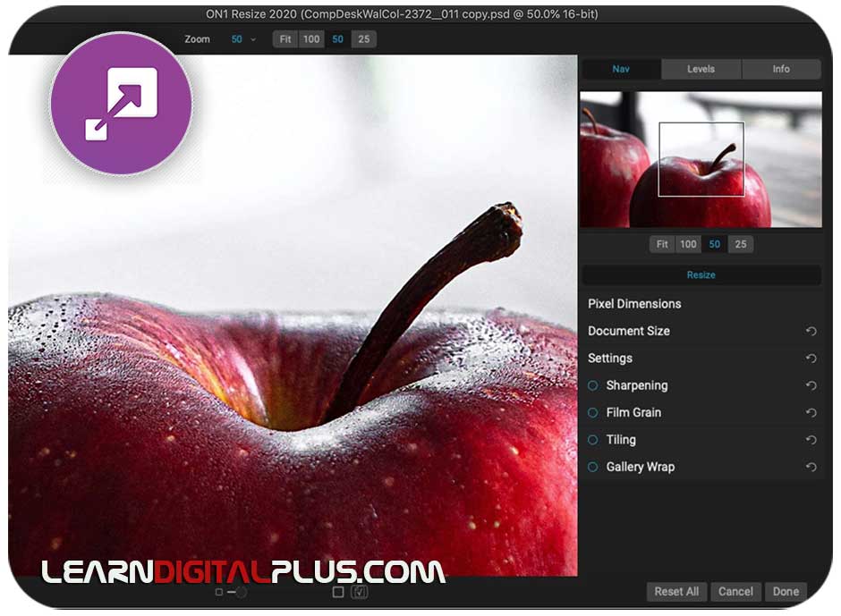Click the bottom bar slider knob
Viewport: 841px width, 616px height.
(241, 592)
